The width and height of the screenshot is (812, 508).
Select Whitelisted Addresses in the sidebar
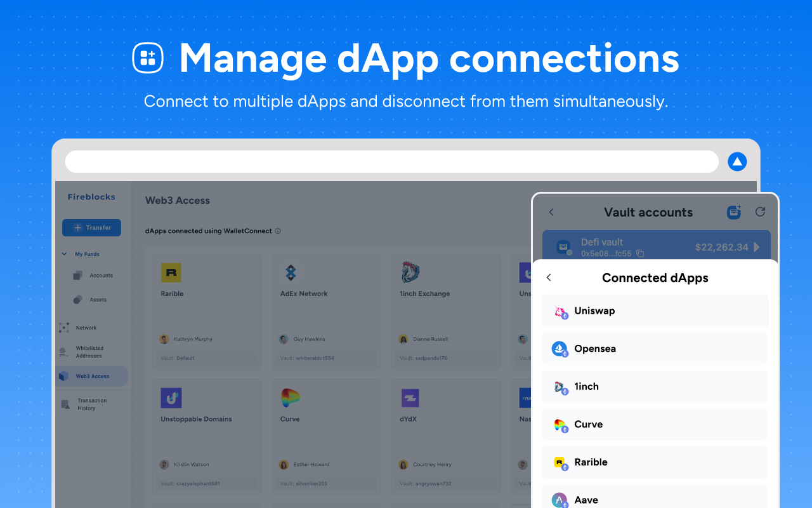coord(89,352)
